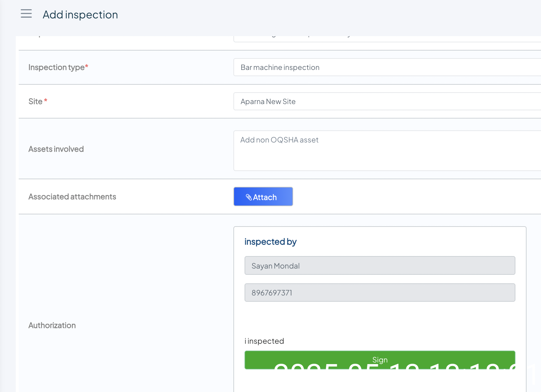This screenshot has height=392, width=541.
Task: Click the paperclip icon on Attach
Action: [x=249, y=197]
